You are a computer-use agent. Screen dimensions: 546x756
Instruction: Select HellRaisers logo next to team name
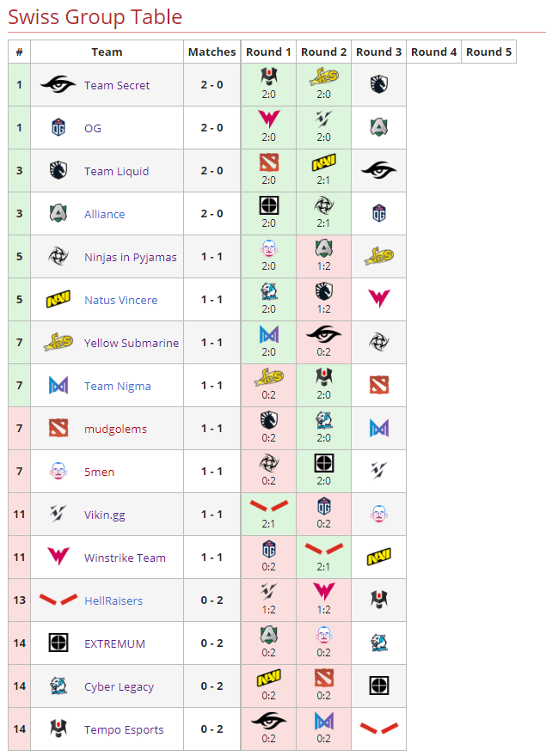[58, 600]
